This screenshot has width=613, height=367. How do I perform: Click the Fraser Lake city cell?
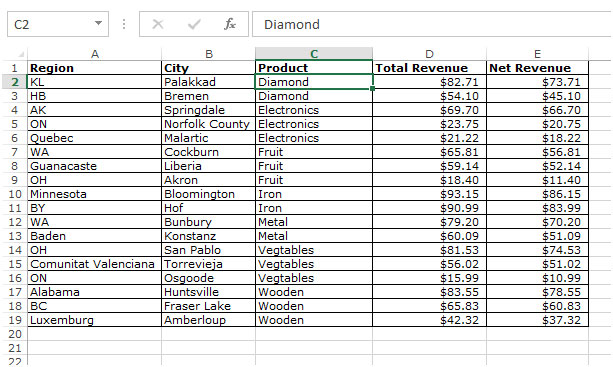pyautogui.click(x=208, y=306)
